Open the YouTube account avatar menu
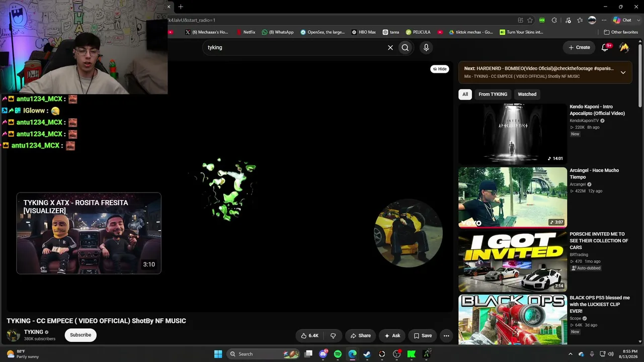 (624, 47)
